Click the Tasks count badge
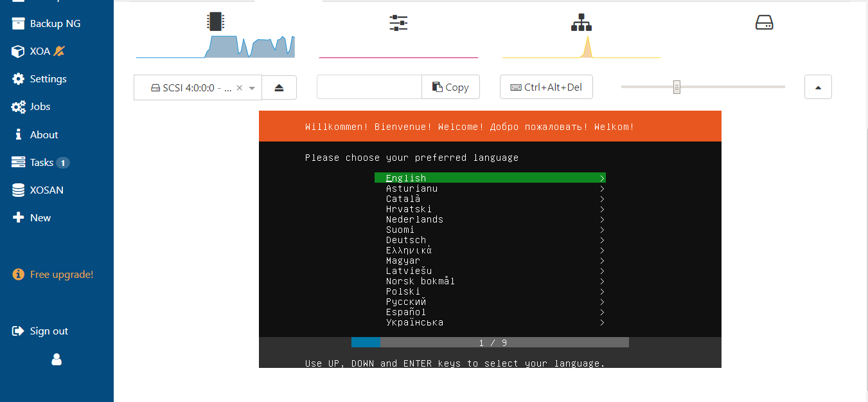This screenshot has height=402, width=868. tap(63, 163)
